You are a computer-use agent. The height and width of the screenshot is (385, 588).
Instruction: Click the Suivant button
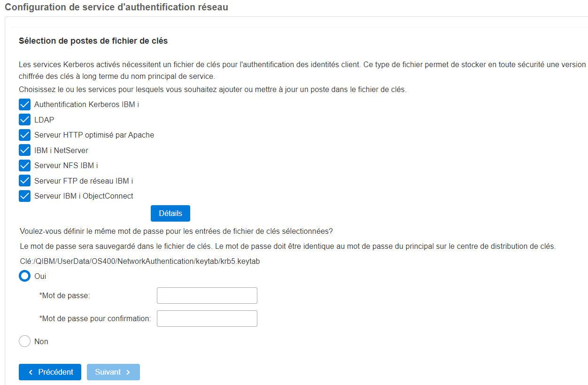click(x=113, y=372)
